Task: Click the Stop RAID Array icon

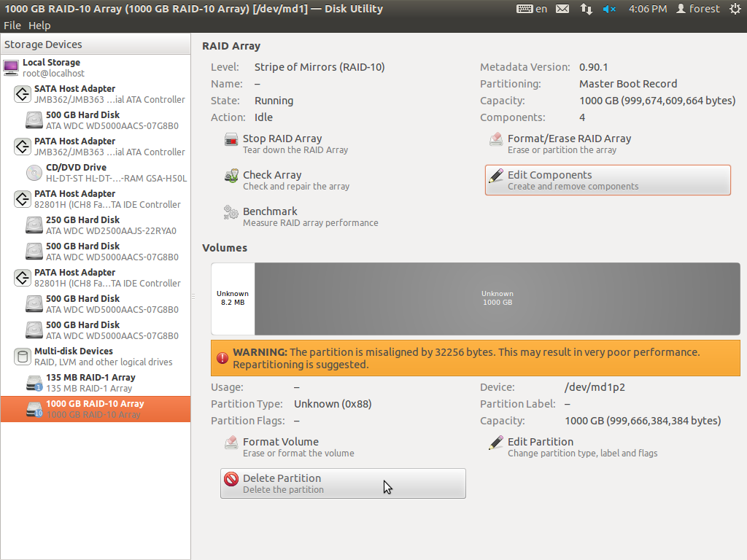Action: coord(231,139)
